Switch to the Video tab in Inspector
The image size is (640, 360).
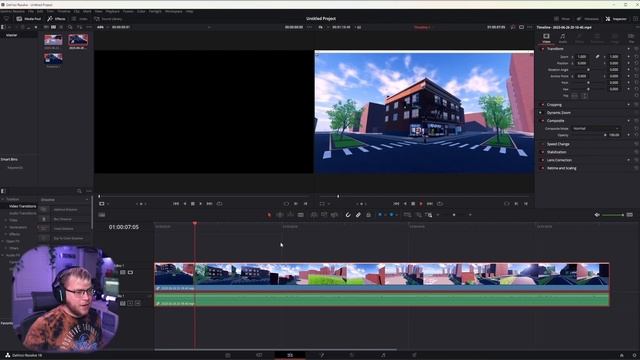click(x=546, y=38)
